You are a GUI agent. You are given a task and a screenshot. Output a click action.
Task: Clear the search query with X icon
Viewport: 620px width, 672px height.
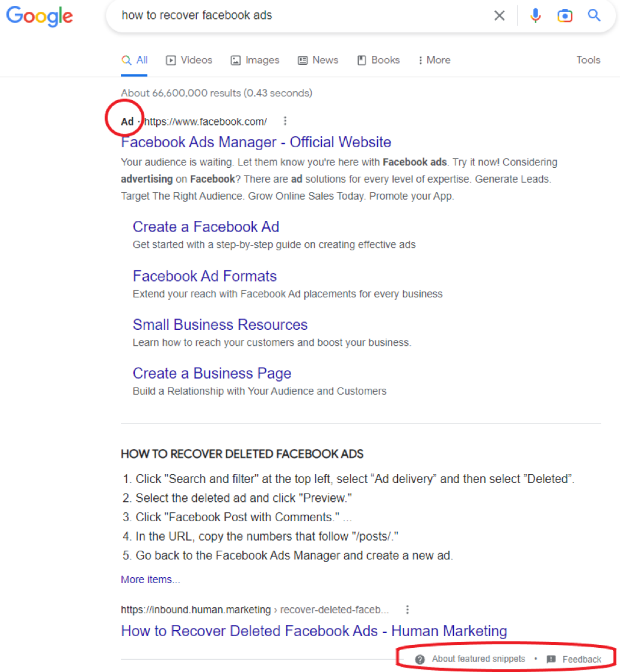coord(499,16)
